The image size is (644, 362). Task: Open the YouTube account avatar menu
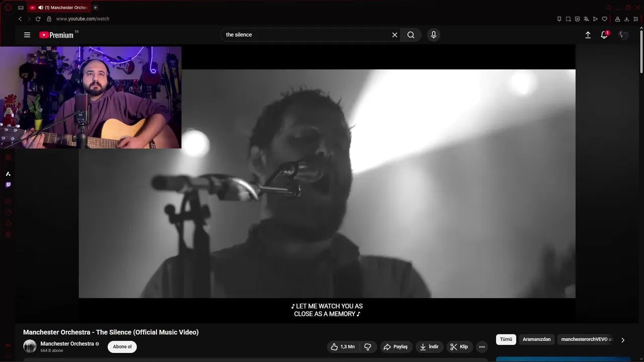(x=623, y=35)
